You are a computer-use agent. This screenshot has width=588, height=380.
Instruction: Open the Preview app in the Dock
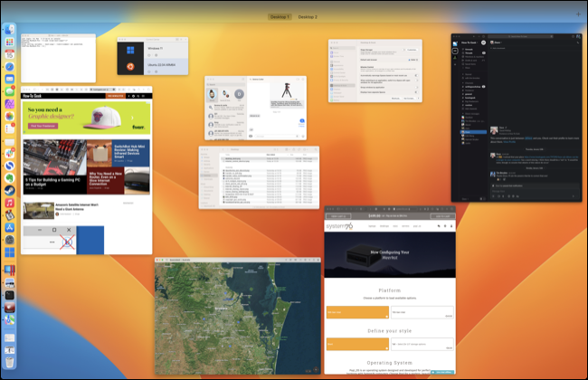pyautogui.click(x=9, y=283)
